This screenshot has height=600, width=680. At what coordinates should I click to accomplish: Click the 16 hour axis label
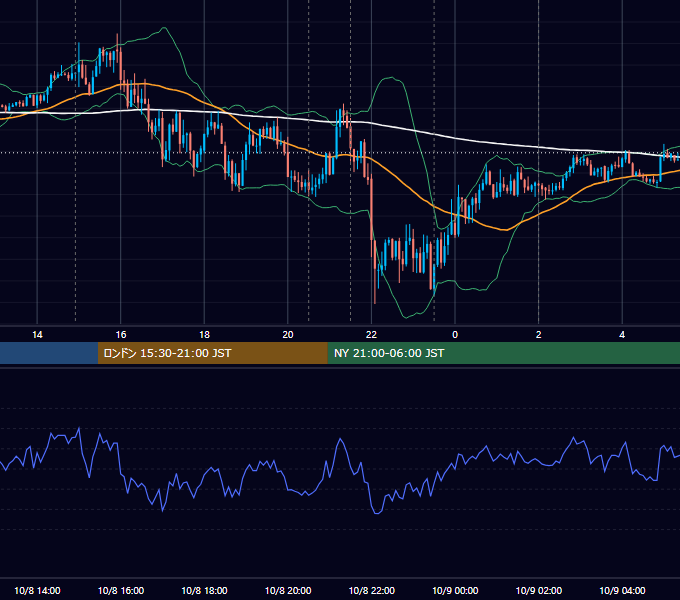pyautogui.click(x=121, y=335)
